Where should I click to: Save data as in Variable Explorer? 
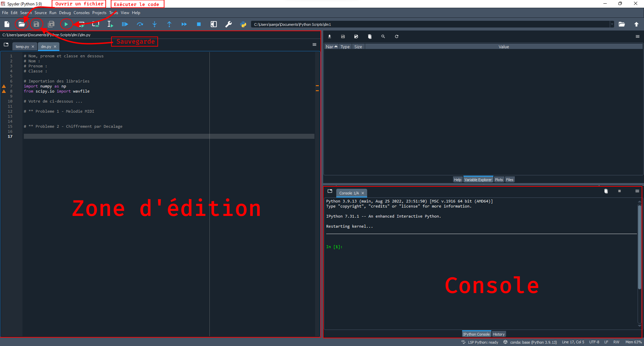click(x=356, y=36)
